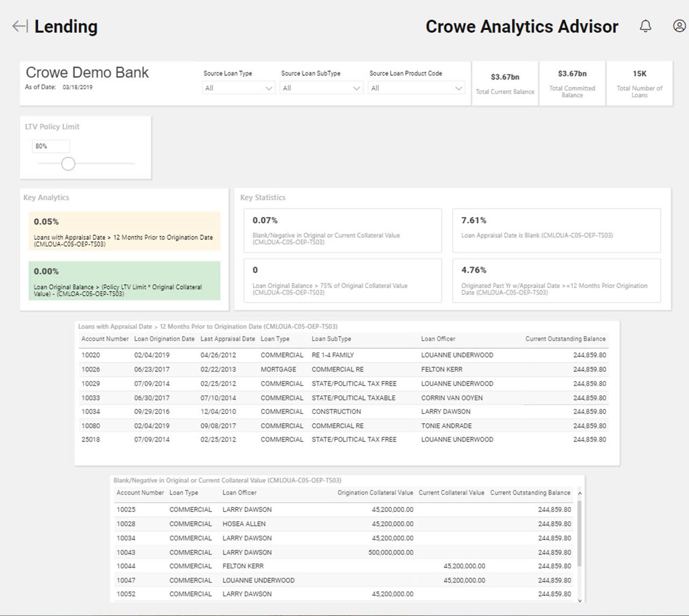689x616 pixels.
Task: Open the user profile icon
Action: pyautogui.click(x=679, y=26)
